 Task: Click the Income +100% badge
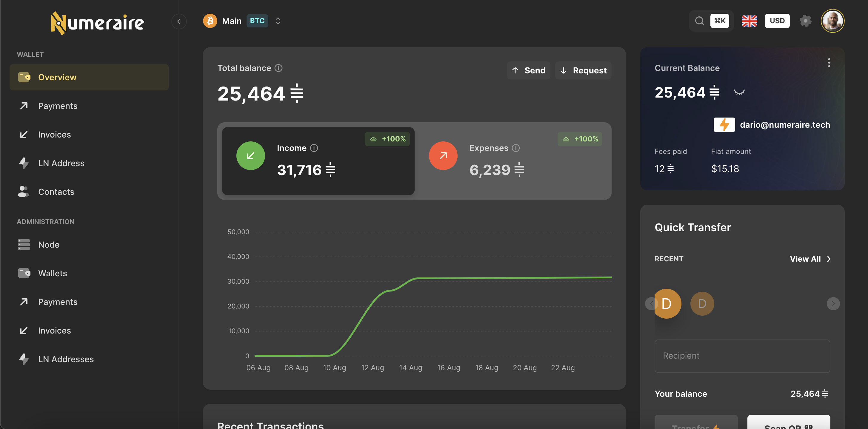tap(387, 139)
